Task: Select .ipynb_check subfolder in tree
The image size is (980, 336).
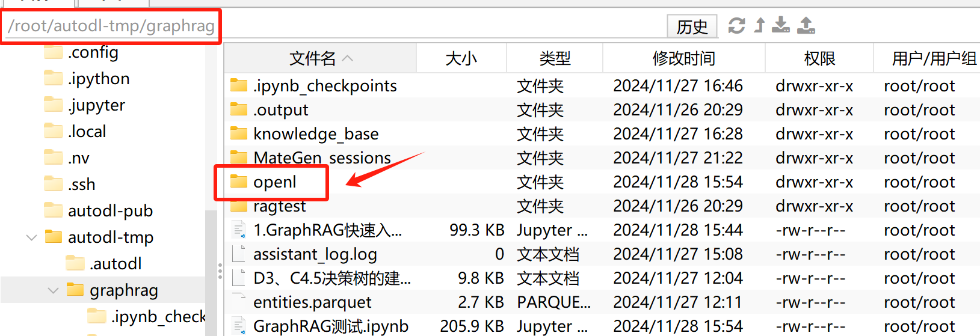Action: [158, 317]
